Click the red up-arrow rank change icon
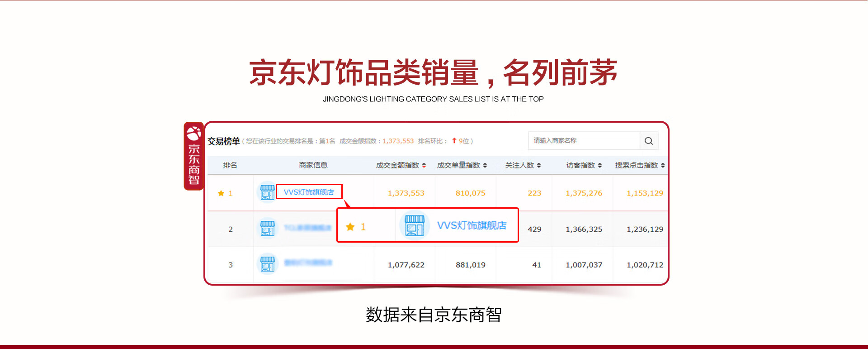The image size is (868, 349). (x=454, y=141)
